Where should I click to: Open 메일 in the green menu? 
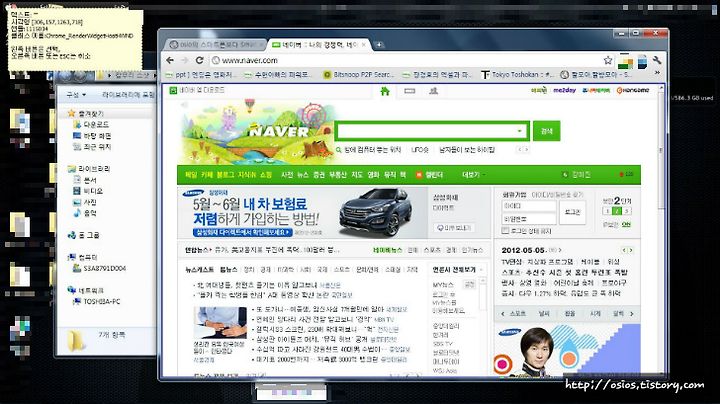[191, 175]
